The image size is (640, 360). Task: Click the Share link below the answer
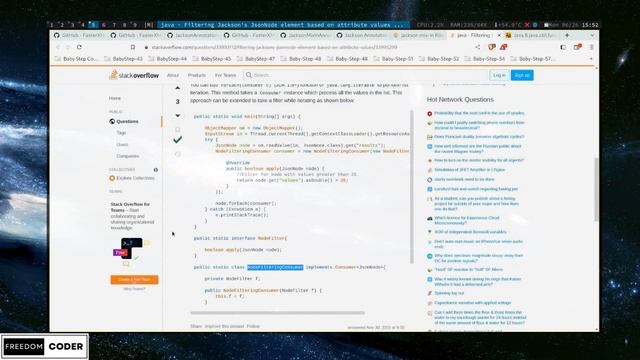[x=196, y=327]
